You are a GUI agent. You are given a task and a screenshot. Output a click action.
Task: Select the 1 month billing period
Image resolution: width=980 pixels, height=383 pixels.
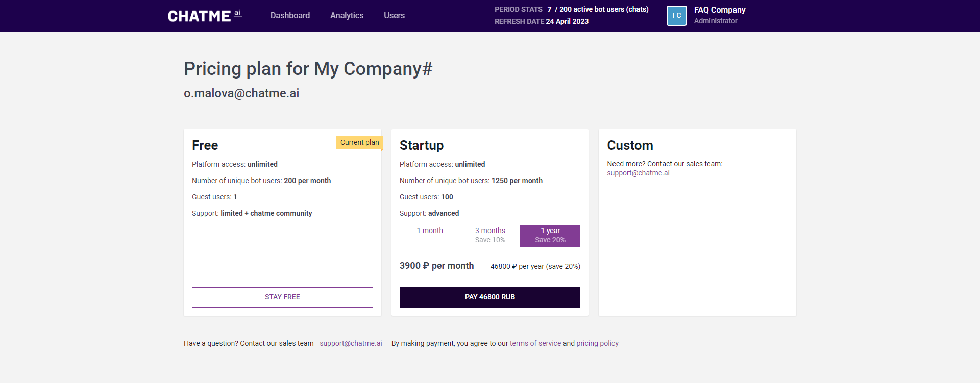430,236
